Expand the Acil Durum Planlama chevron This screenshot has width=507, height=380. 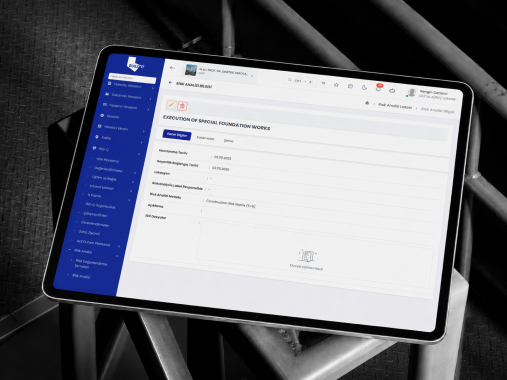click(x=119, y=246)
